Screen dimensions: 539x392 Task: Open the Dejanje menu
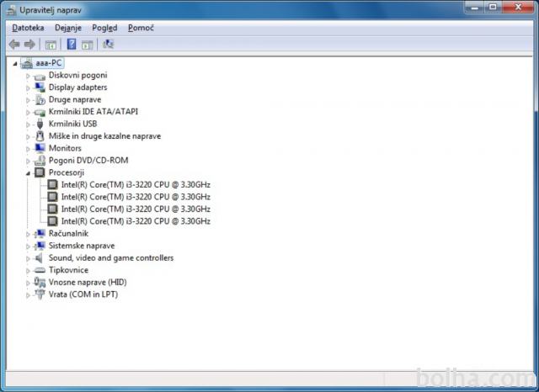click(x=68, y=28)
